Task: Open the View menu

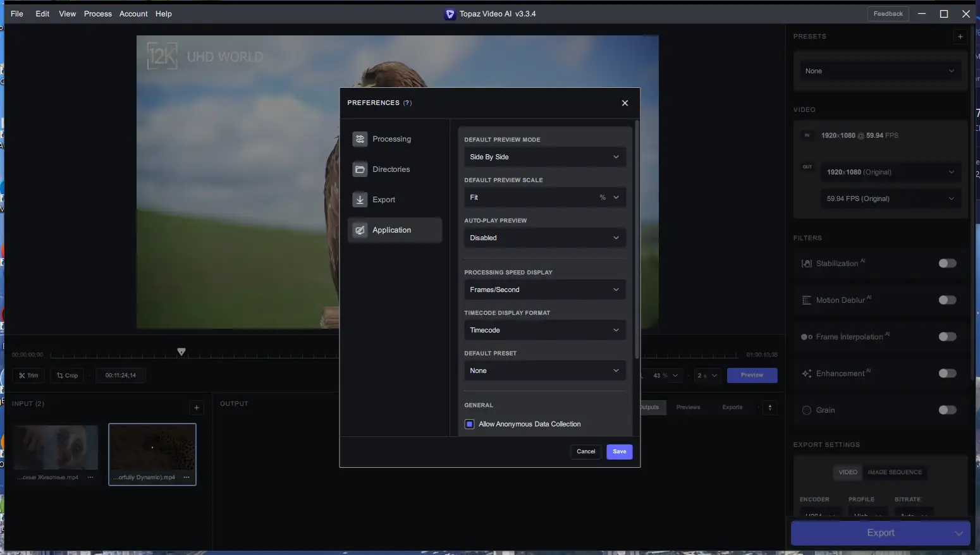Action: coord(67,14)
